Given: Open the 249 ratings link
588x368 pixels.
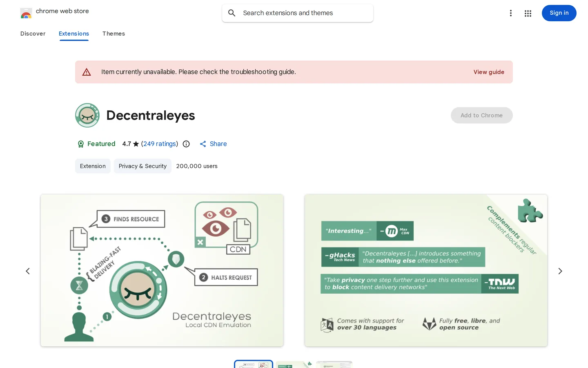Looking at the screenshot, I should point(160,144).
